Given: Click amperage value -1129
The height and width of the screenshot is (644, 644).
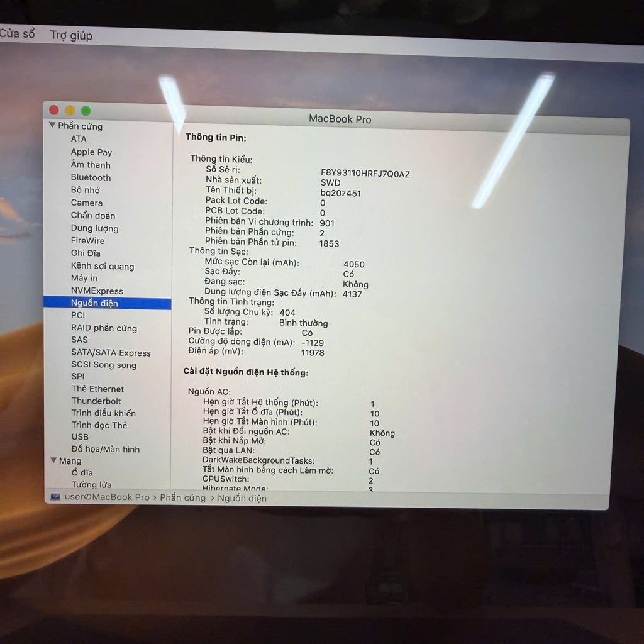Looking at the screenshot, I should [313, 343].
